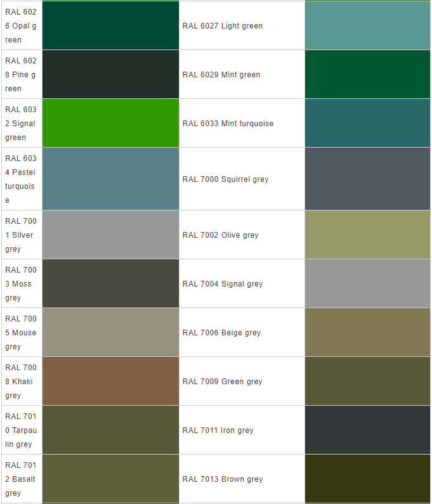Click the RAL 7008 Khaki grey swatch
Screen dimensions: 432x504
[x=110, y=381]
